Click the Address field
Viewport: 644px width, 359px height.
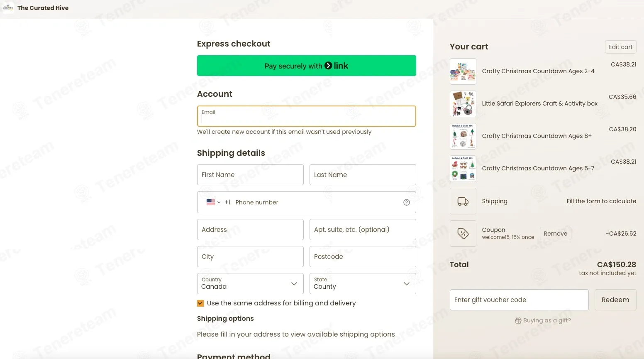(250, 229)
